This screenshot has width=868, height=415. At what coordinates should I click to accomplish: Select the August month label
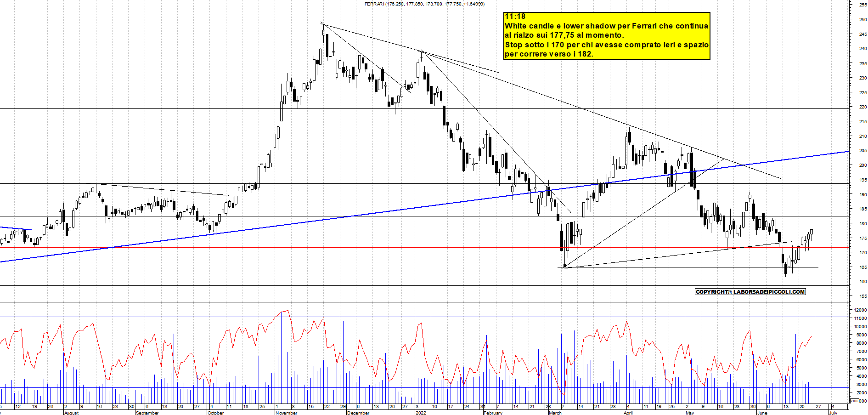click(71, 413)
